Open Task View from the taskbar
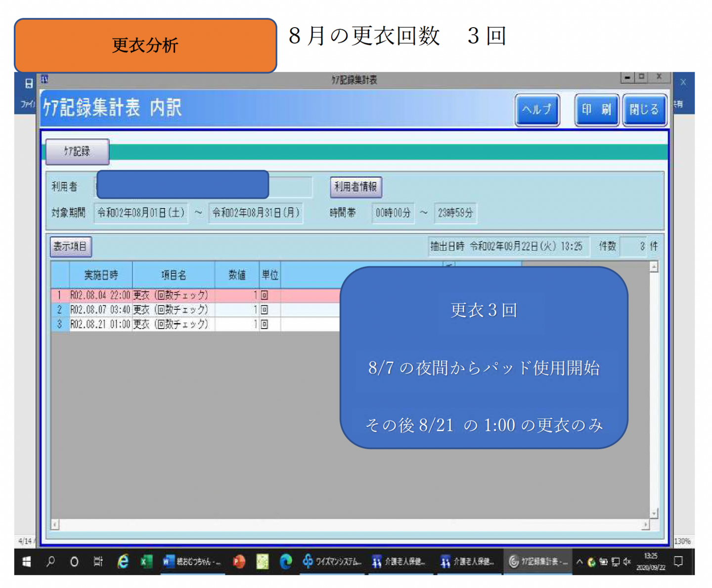 click(x=98, y=562)
